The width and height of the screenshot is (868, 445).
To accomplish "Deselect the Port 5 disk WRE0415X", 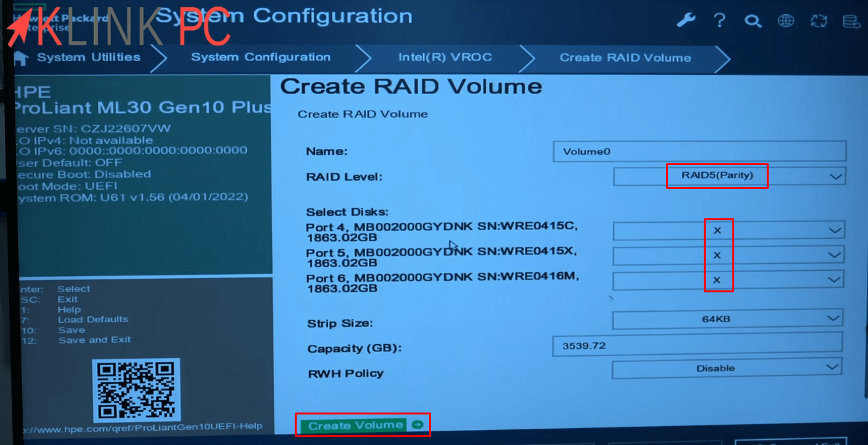I will 718,255.
